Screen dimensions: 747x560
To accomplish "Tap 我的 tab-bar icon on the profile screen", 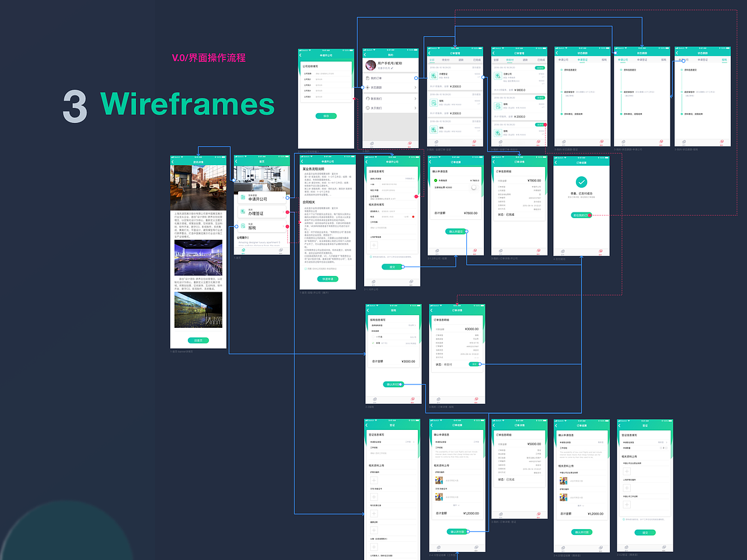I will (x=409, y=143).
